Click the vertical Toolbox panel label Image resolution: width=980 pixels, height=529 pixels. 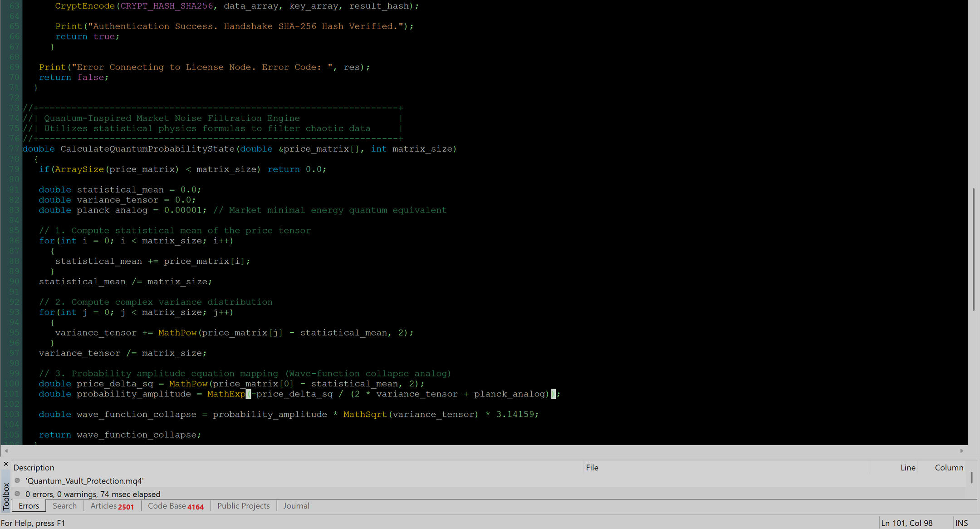(6, 496)
